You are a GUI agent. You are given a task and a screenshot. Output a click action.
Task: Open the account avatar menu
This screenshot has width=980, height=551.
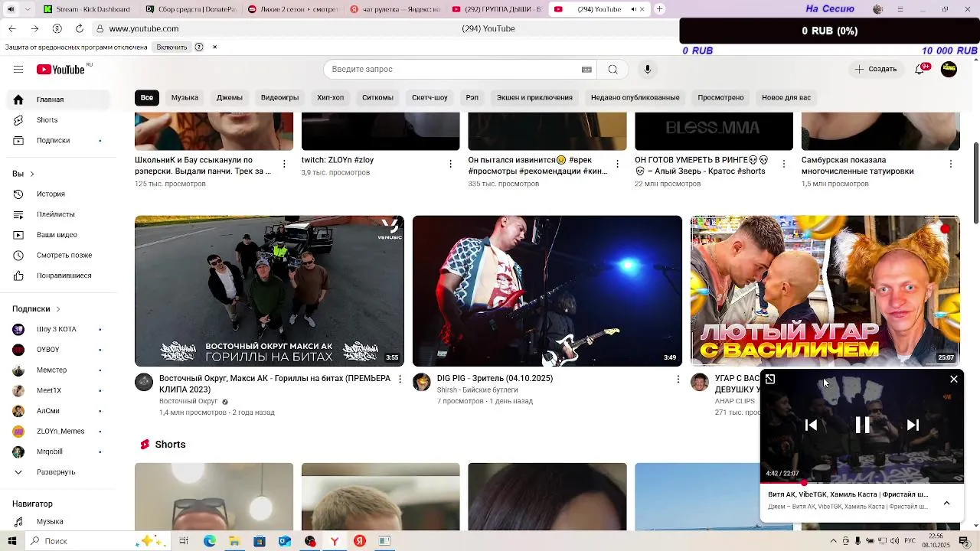(x=949, y=70)
